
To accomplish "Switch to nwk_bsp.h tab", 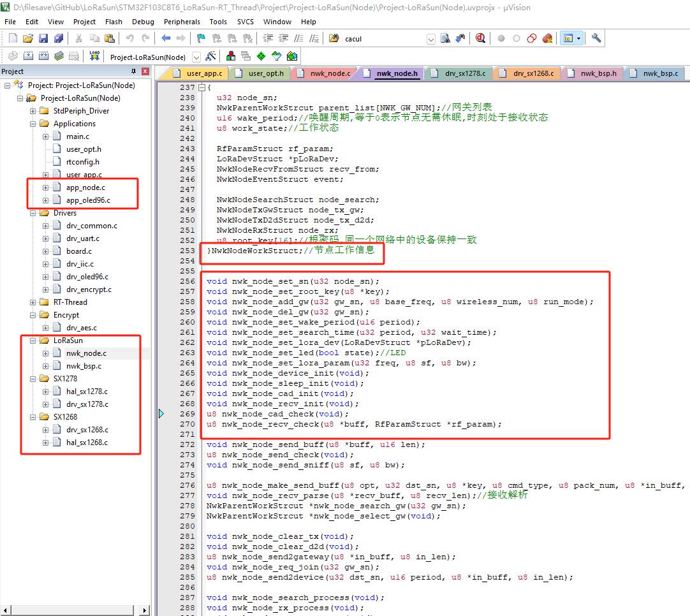I will pyautogui.click(x=594, y=73).
